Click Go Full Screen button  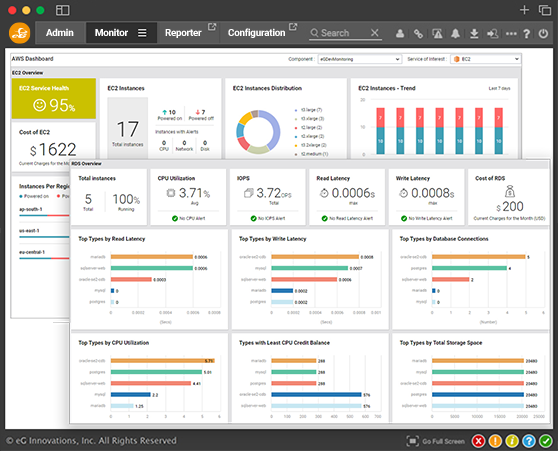(x=436, y=441)
